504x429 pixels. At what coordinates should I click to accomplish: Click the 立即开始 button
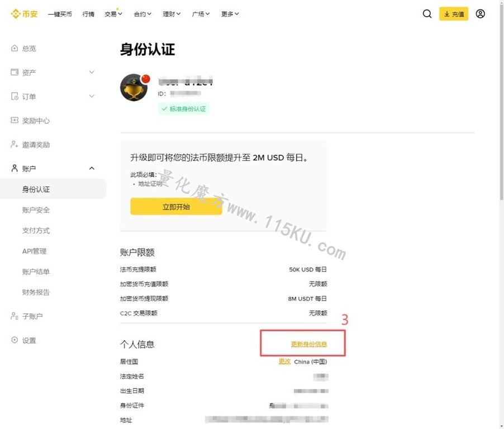click(x=176, y=207)
